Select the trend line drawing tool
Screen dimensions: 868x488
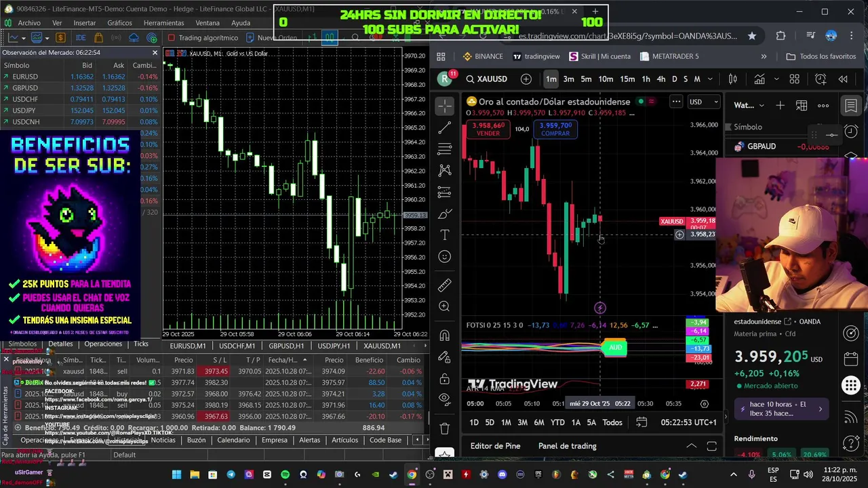click(x=445, y=127)
